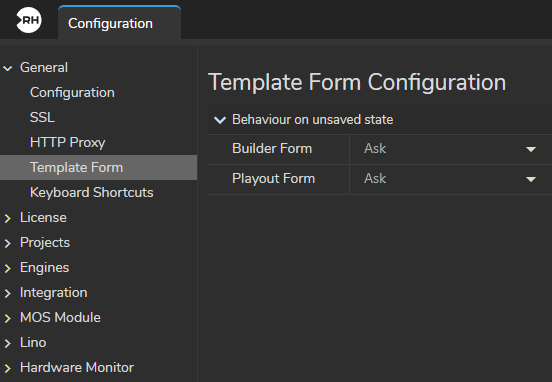Click the RH logo icon
552x382 pixels.
29,20
